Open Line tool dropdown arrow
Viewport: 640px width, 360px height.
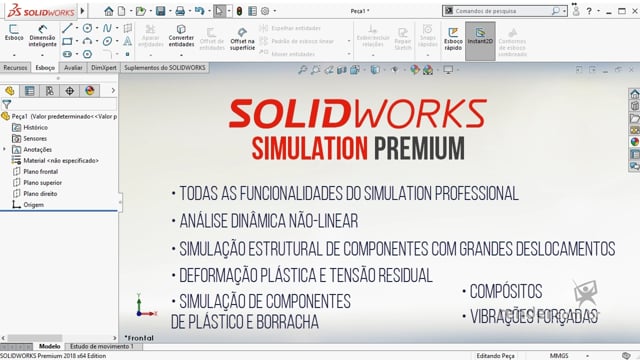point(77,28)
